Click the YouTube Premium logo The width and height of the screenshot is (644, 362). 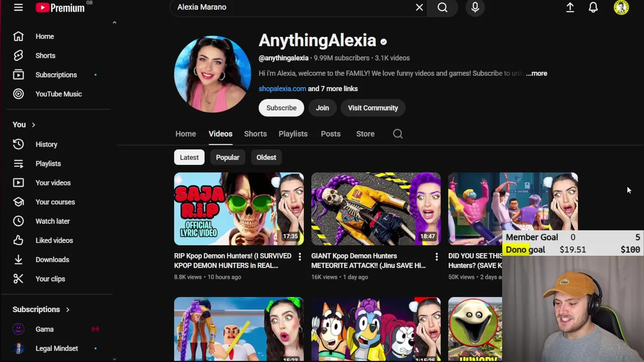(60, 8)
